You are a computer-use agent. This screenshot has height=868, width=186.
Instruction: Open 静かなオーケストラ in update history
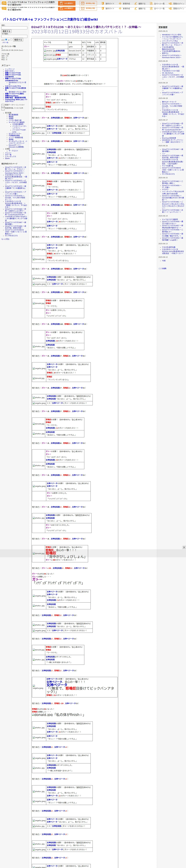[169, 102]
